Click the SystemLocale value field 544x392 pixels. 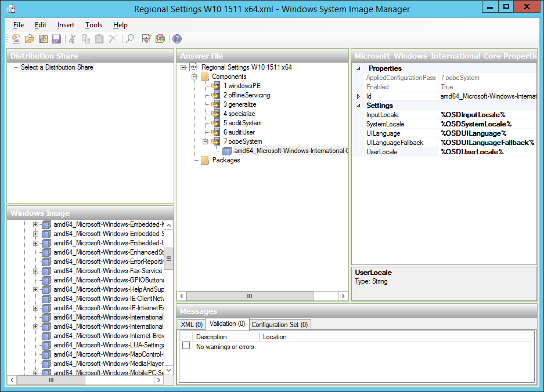click(488, 124)
